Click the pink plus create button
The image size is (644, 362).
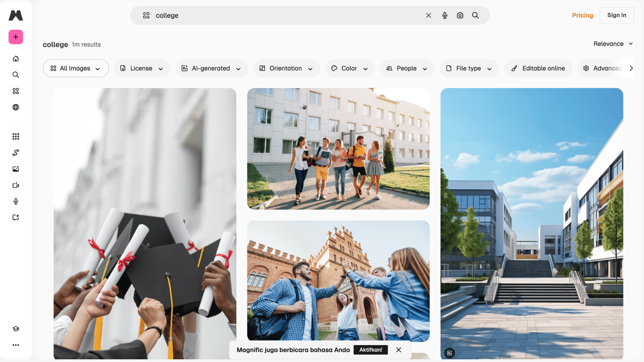(16, 37)
